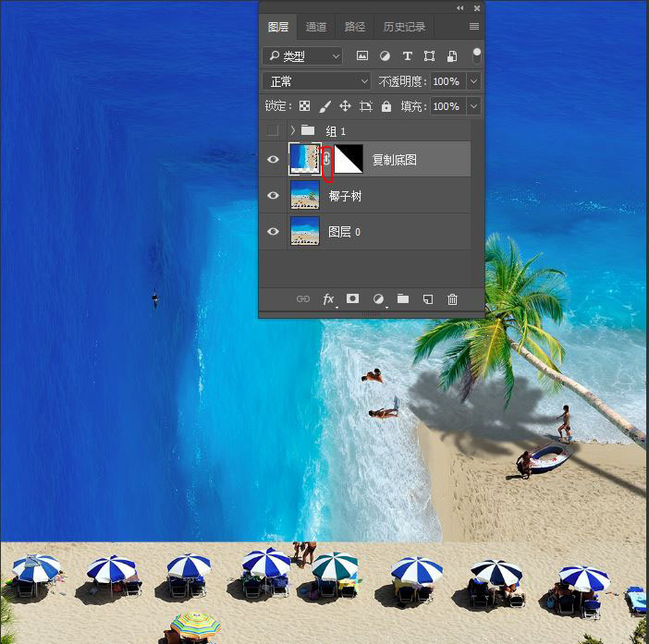Viewport: 649px width, 644px height.
Task: Switch to the 图层 tab
Action: coord(278,27)
